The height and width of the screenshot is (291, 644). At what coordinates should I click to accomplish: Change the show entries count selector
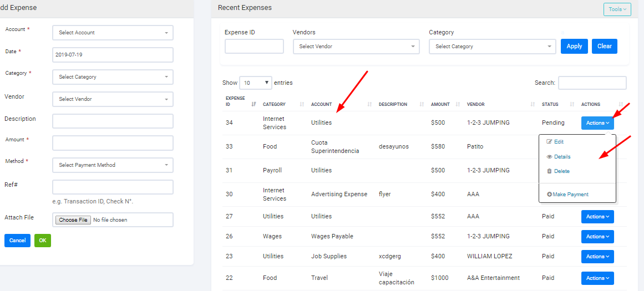tap(256, 83)
